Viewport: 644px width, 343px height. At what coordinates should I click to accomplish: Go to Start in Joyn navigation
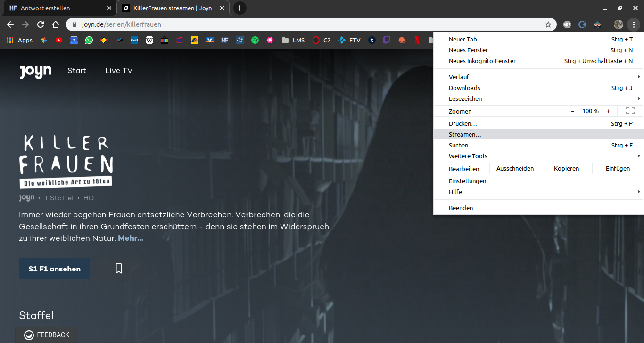[x=77, y=71]
